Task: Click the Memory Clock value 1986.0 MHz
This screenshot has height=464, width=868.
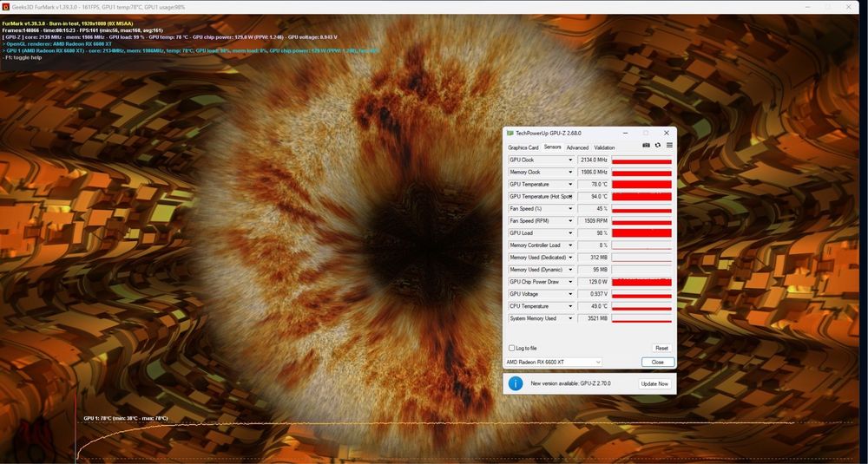Action: click(x=594, y=172)
